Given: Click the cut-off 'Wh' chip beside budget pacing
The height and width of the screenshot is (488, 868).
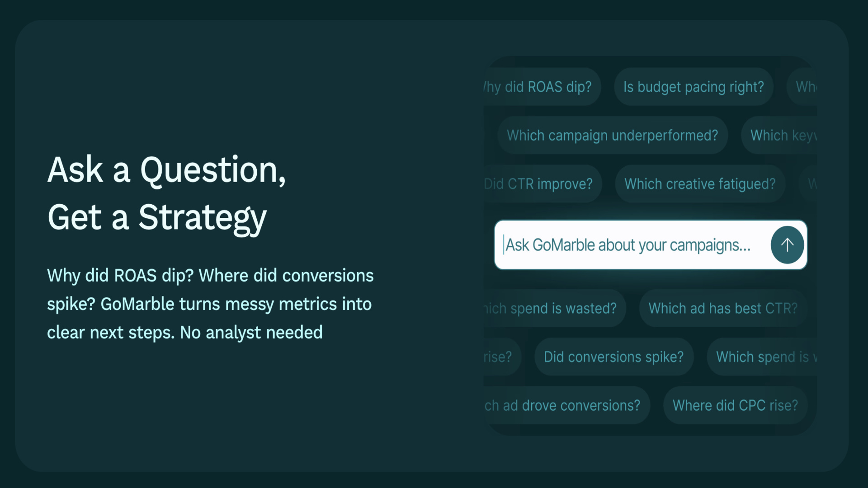Looking at the screenshot, I should (805, 87).
